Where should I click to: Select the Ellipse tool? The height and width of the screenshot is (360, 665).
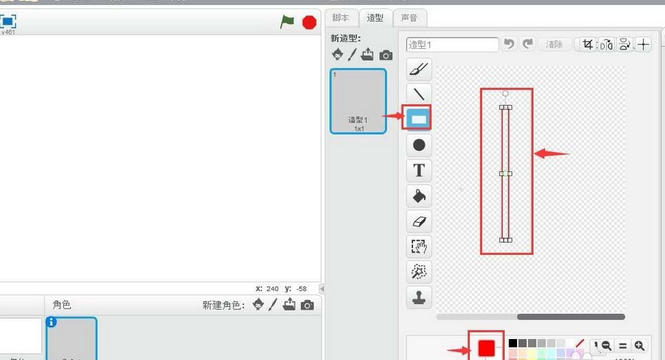point(419,145)
